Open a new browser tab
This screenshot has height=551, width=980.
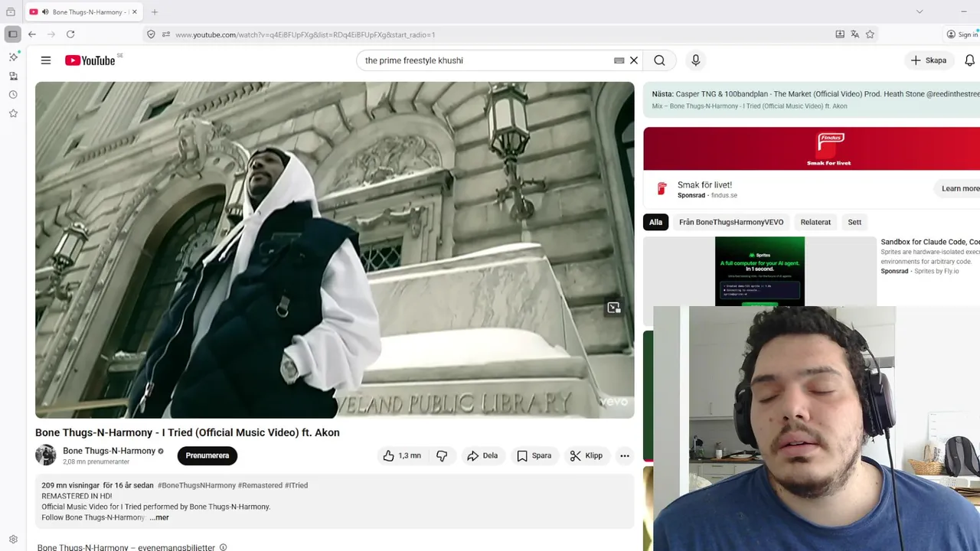155,12
